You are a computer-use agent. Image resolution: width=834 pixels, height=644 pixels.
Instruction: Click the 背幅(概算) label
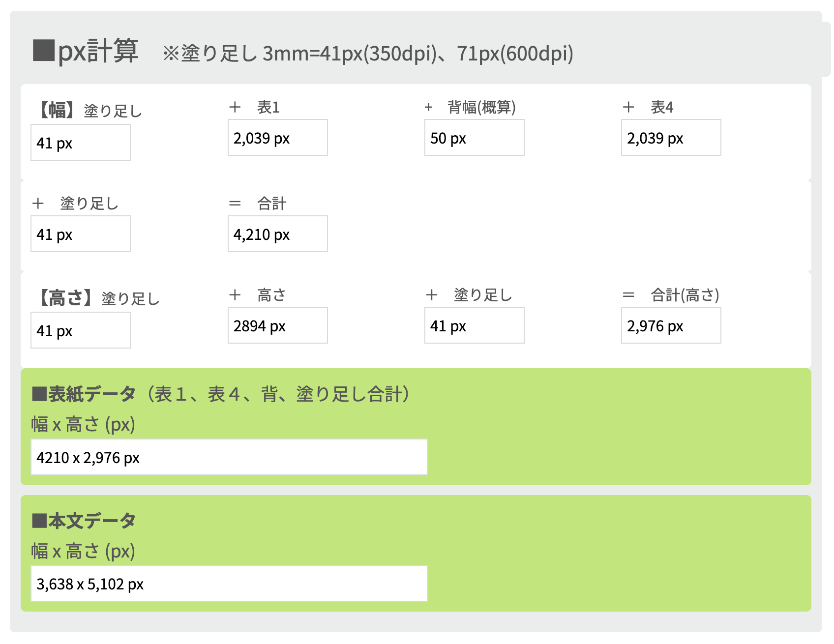(481, 107)
